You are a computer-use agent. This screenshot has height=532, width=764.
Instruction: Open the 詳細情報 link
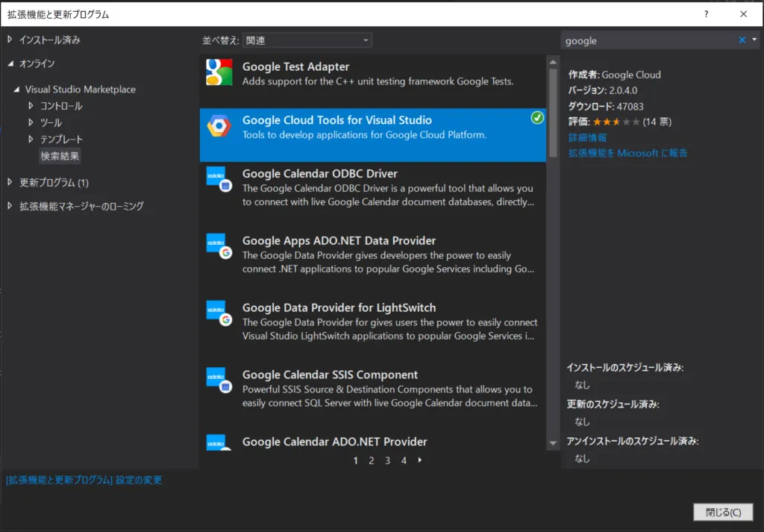coord(588,137)
